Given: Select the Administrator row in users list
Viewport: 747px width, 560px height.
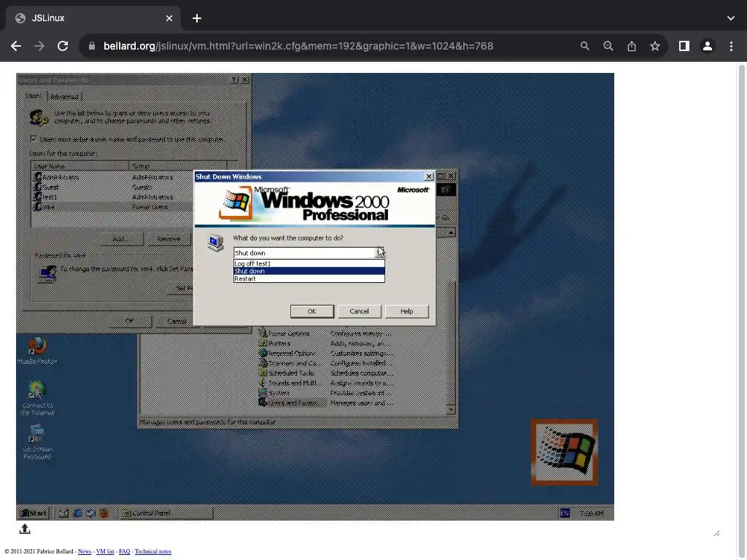Looking at the screenshot, I should [x=112, y=176].
